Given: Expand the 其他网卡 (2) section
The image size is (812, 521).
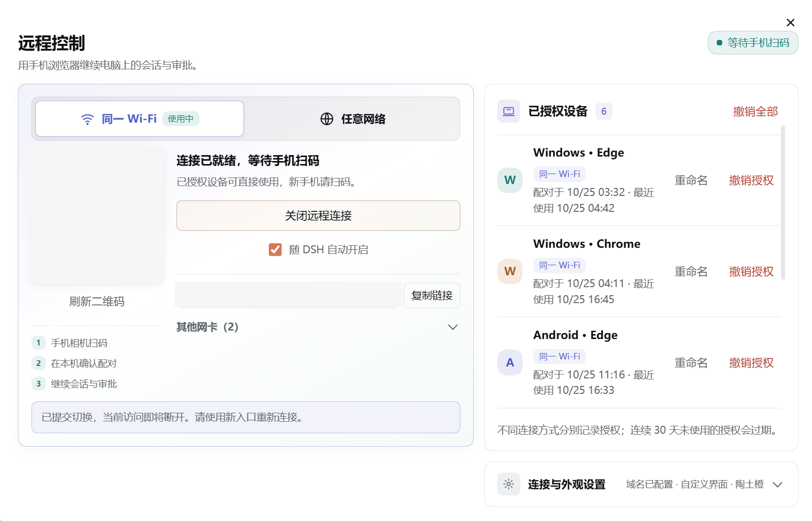Looking at the screenshot, I should pyautogui.click(x=318, y=327).
